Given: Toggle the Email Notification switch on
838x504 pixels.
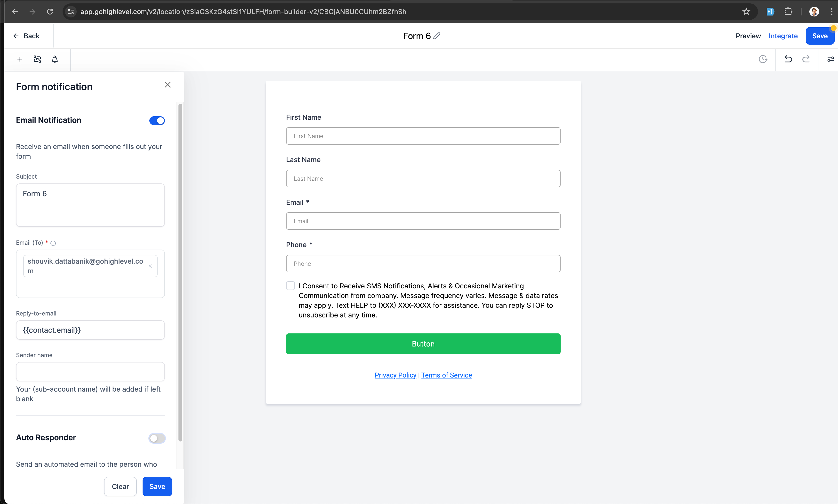Looking at the screenshot, I should (157, 121).
